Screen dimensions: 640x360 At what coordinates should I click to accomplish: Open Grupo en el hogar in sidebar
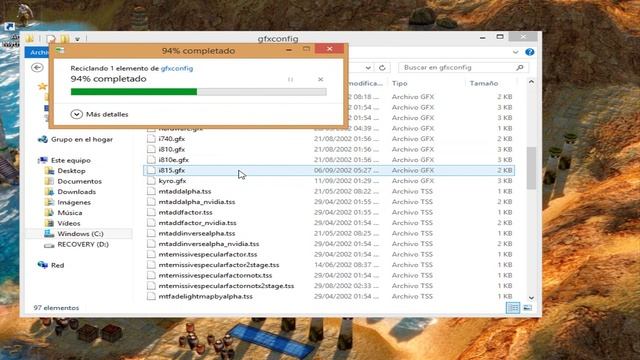(x=82, y=140)
